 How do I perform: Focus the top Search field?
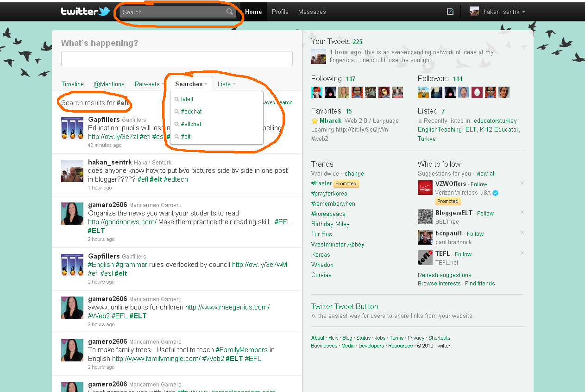178,12
